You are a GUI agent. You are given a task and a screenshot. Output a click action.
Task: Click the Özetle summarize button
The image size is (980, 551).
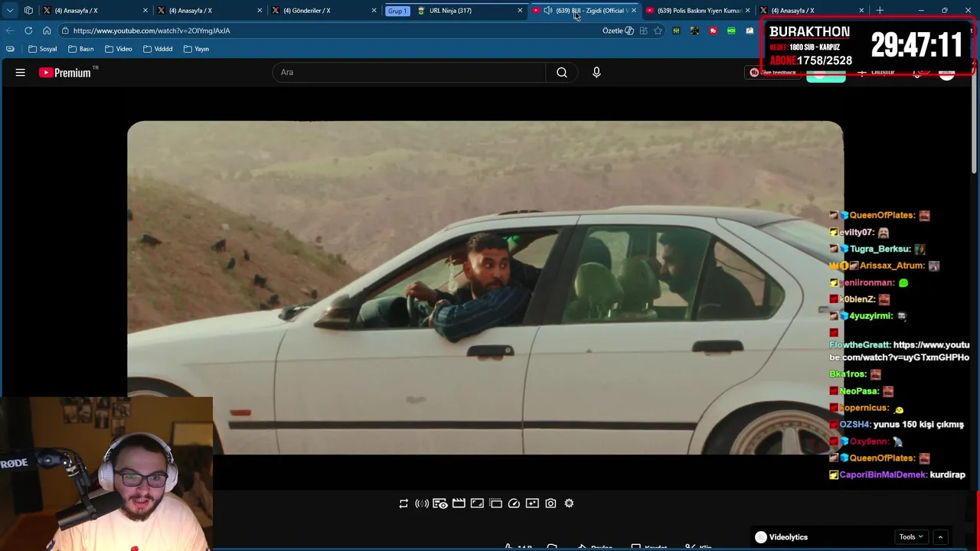[x=618, y=31]
